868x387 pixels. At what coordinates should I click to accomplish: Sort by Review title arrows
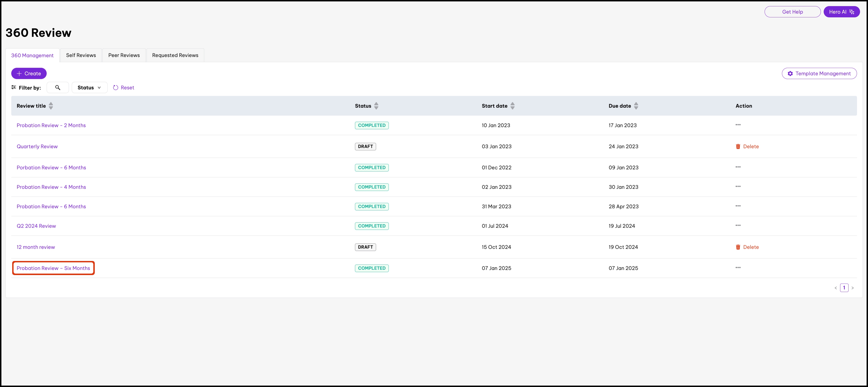click(51, 106)
